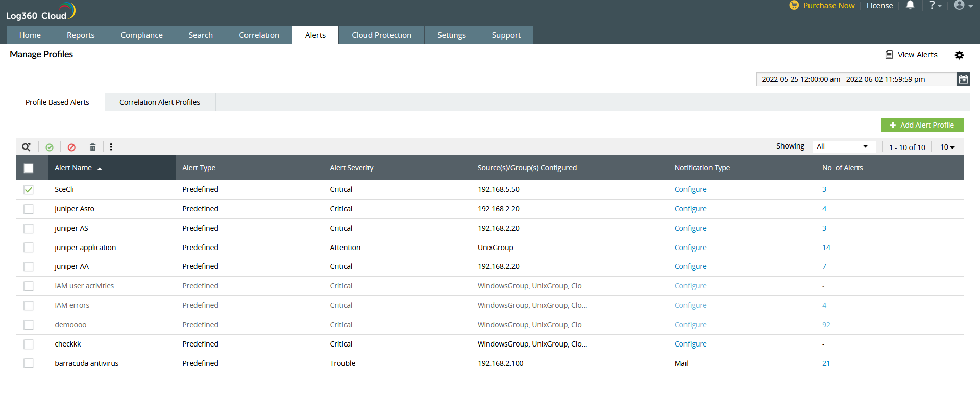Toggle the select-all header checkbox
980x420 pixels.
29,168
